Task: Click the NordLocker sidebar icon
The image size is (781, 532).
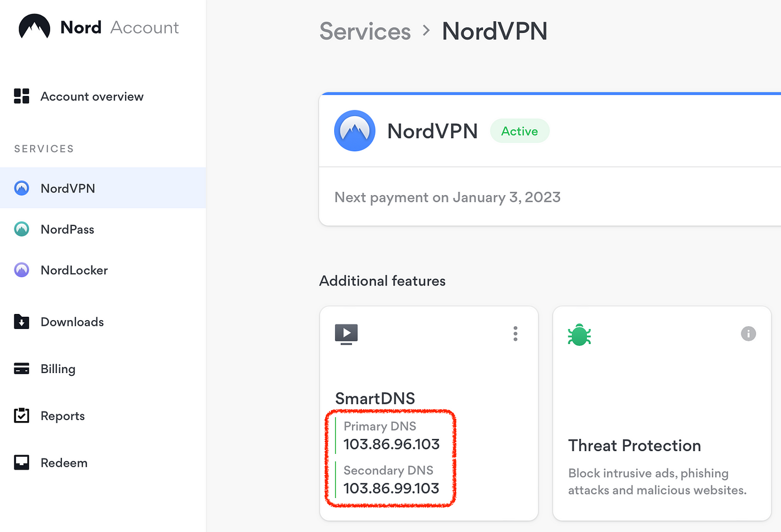Action: (x=22, y=270)
